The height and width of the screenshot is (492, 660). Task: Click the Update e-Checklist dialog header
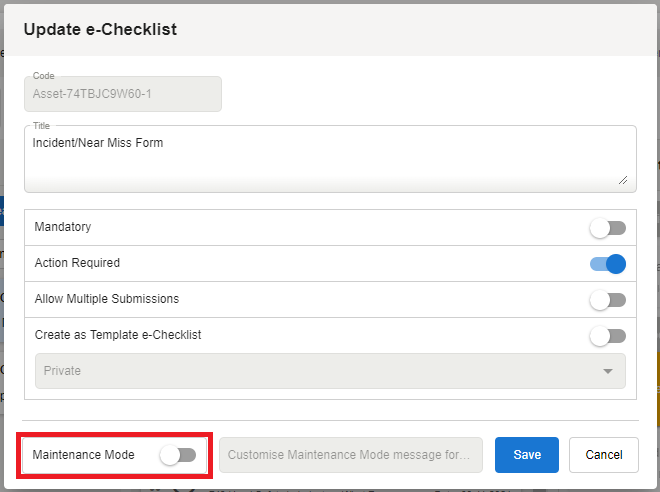(100, 30)
